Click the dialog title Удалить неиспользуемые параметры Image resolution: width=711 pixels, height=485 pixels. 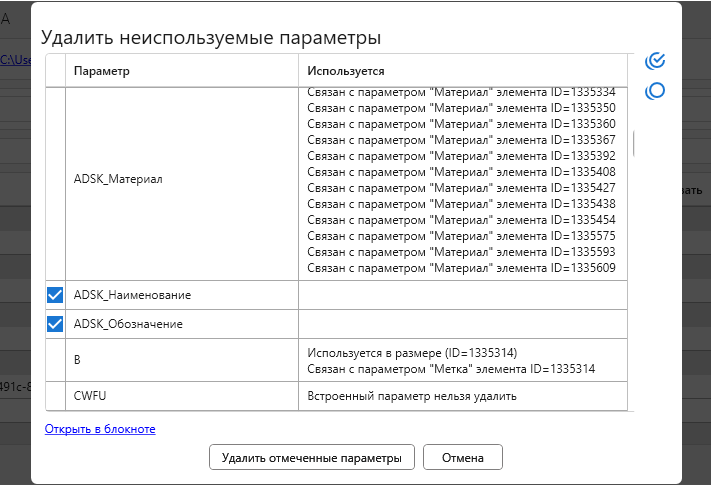point(210,39)
